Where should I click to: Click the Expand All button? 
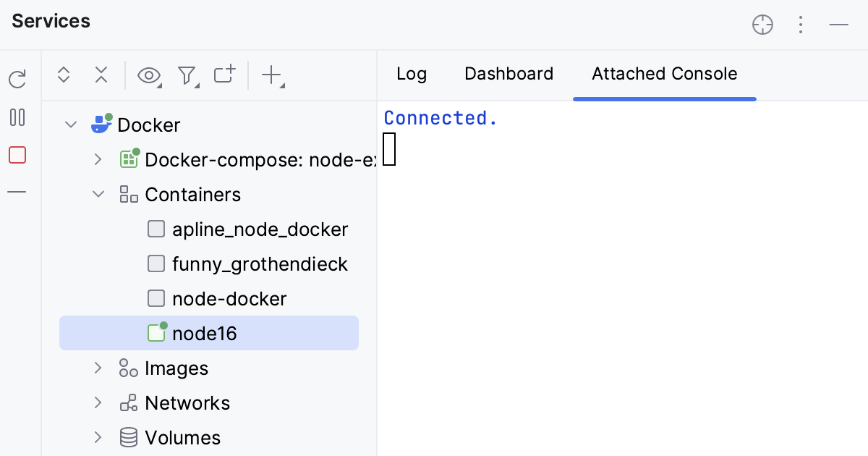click(x=64, y=75)
